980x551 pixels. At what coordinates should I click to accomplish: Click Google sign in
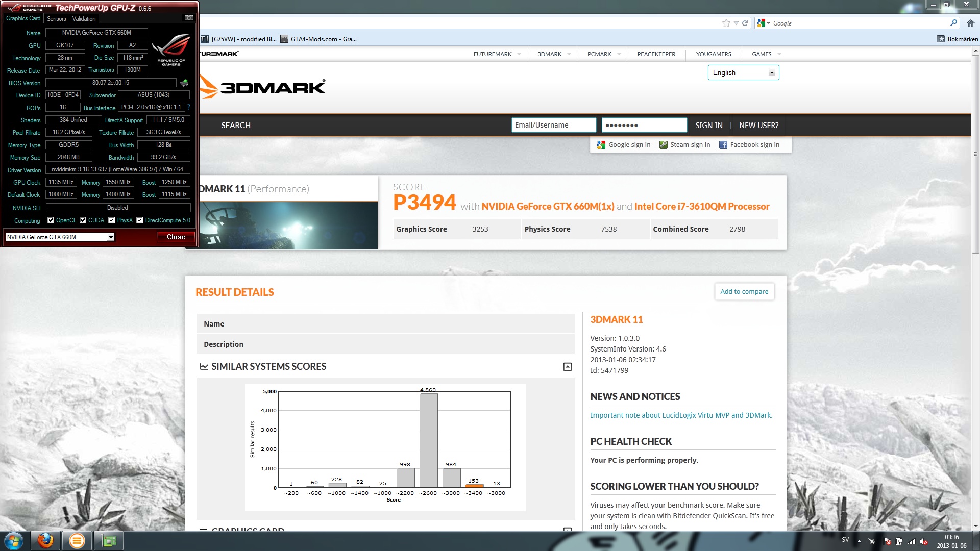tap(624, 145)
